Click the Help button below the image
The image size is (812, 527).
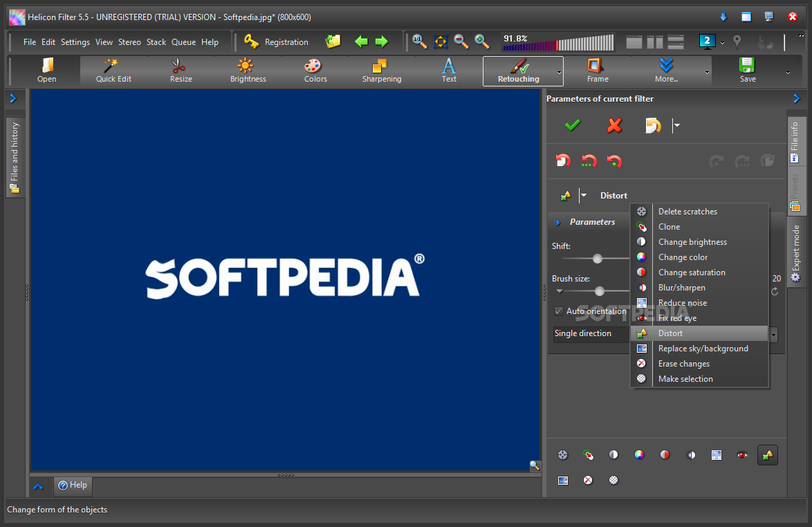[x=73, y=486]
